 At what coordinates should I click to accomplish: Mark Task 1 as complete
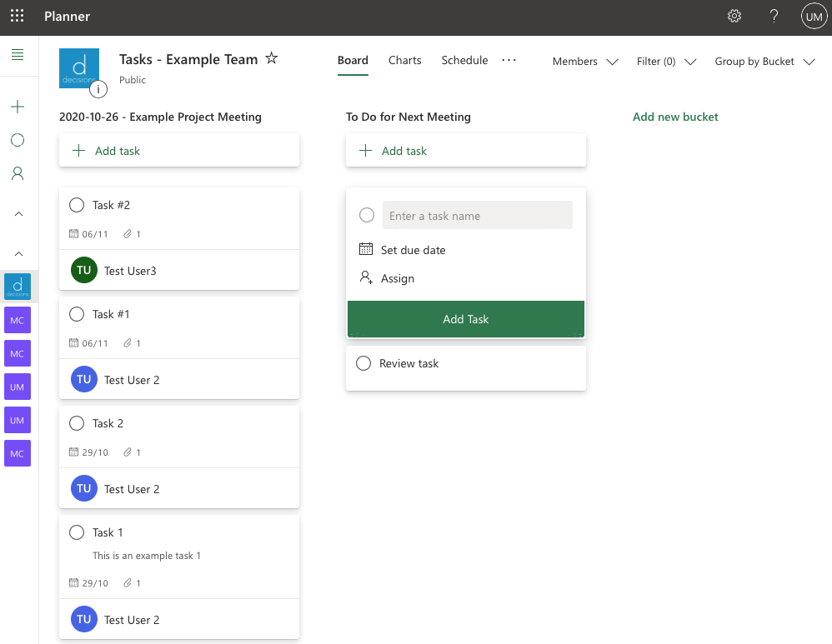click(77, 532)
